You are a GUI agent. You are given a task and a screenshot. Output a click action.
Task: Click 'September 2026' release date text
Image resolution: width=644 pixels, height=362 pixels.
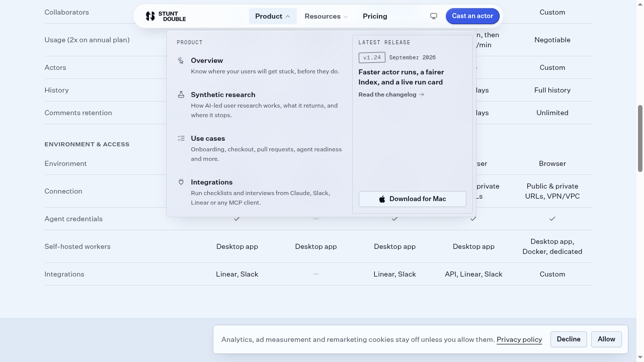[x=413, y=57]
